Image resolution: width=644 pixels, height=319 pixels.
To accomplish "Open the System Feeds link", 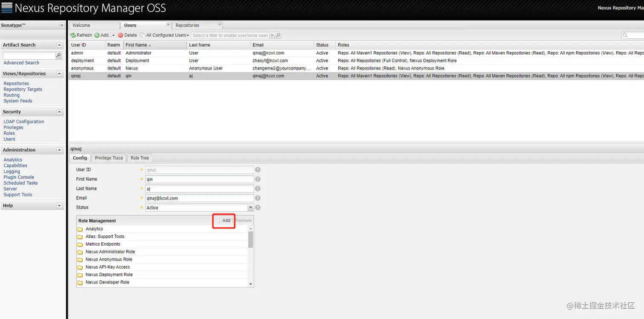I will (x=18, y=101).
